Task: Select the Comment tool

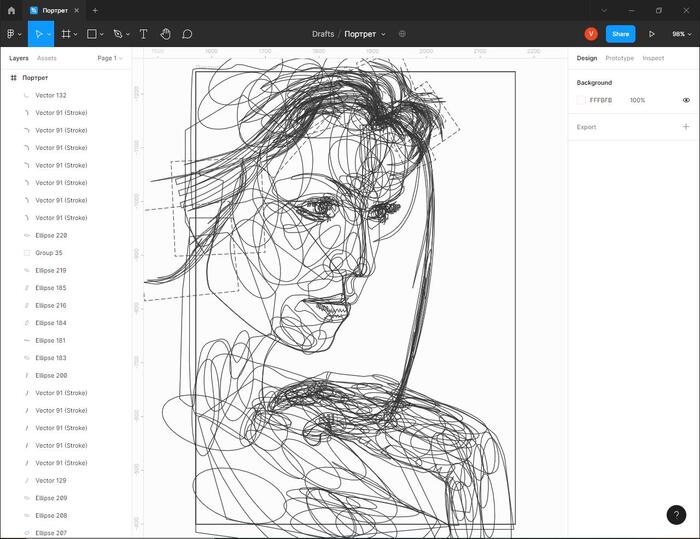Action: pos(187,34)
